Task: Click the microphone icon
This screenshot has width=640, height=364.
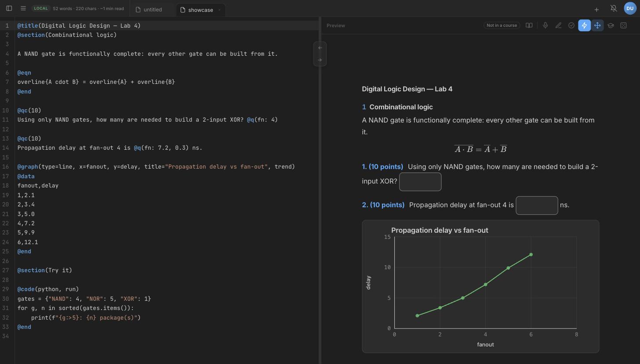Action: 545,25
